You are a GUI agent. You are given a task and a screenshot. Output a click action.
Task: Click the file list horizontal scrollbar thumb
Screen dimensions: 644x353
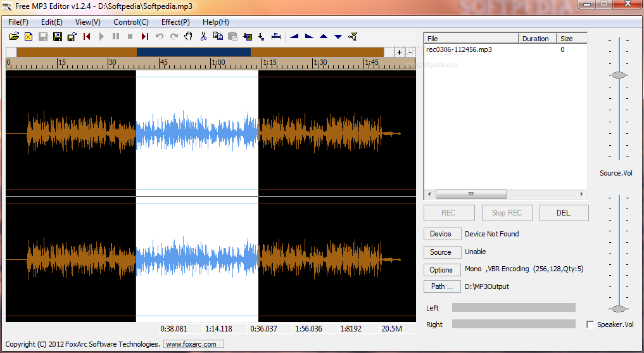[x=471, y=194]
